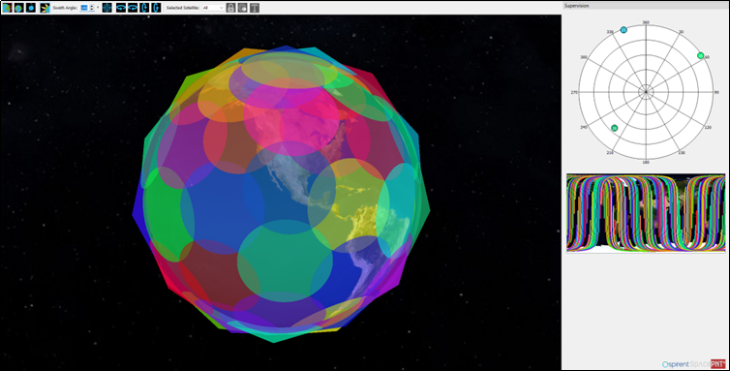Click the last gray toolbar icon

pyautogui.click(x=255, y=8)
